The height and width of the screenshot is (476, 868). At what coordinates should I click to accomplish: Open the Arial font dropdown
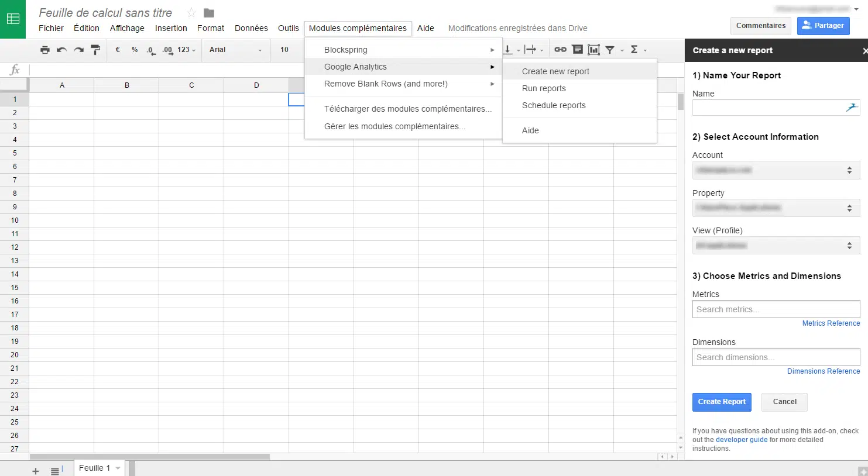pos(235,50)
